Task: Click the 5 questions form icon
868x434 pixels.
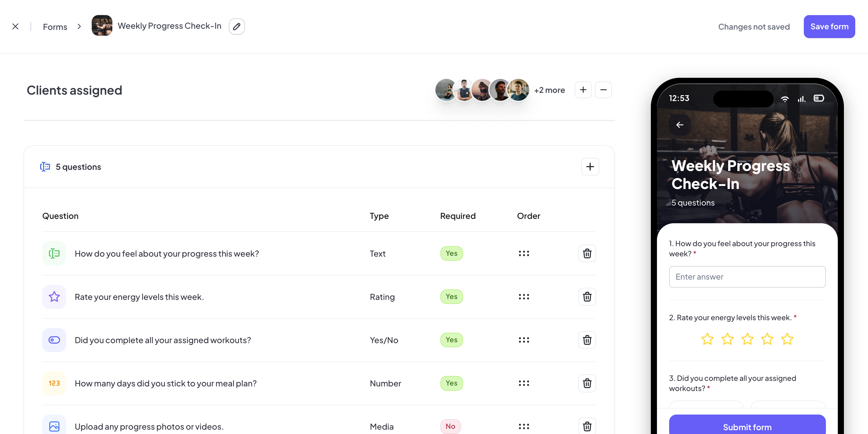Action: click(45, 166)
